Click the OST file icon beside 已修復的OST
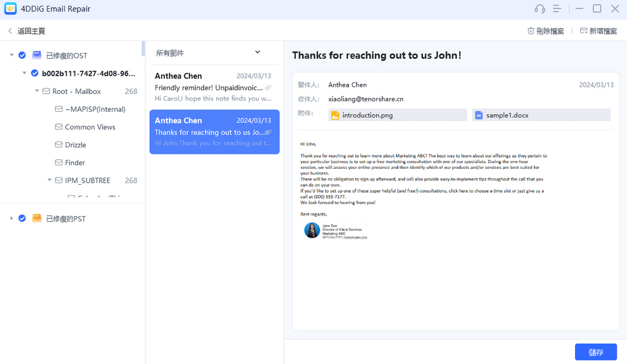 click(x=37, y=55)
